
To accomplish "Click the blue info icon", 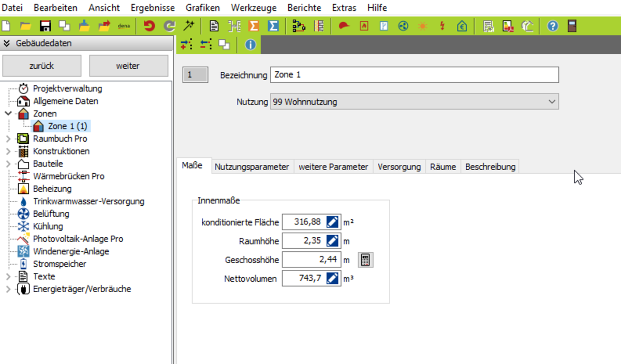I will [x=250, y=45].
